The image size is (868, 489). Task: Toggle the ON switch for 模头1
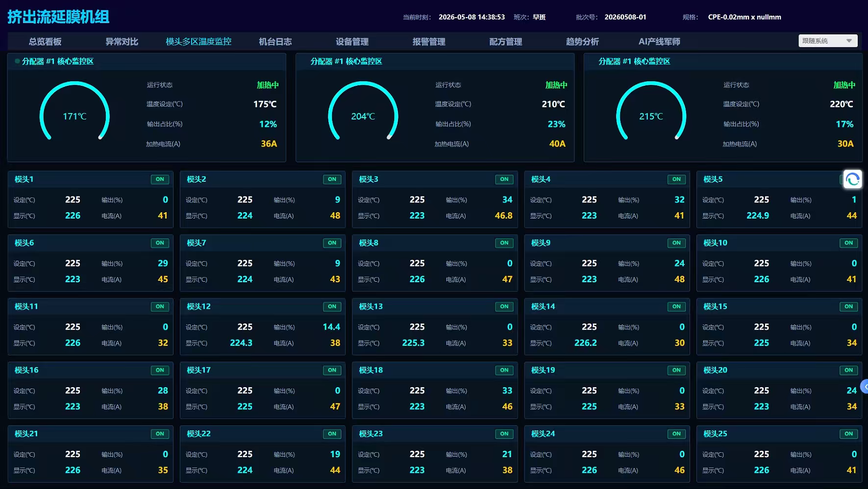click(x=160, y=179)
